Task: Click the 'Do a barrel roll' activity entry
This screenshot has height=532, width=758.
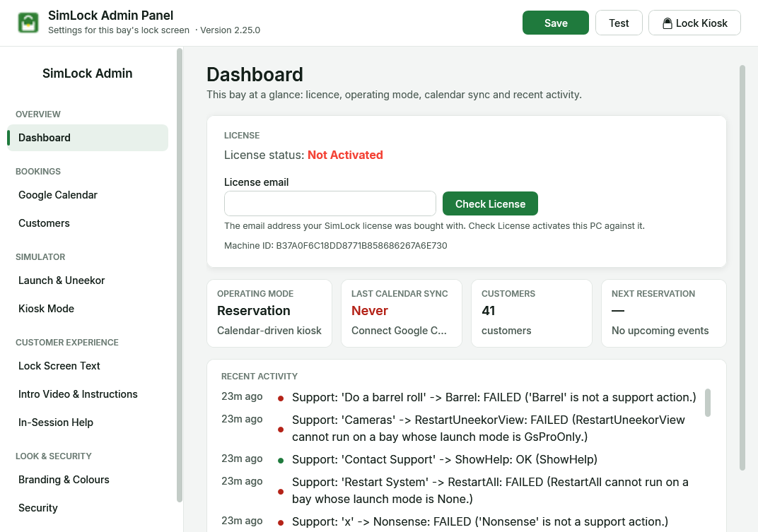Action: [x=458, y=397]
